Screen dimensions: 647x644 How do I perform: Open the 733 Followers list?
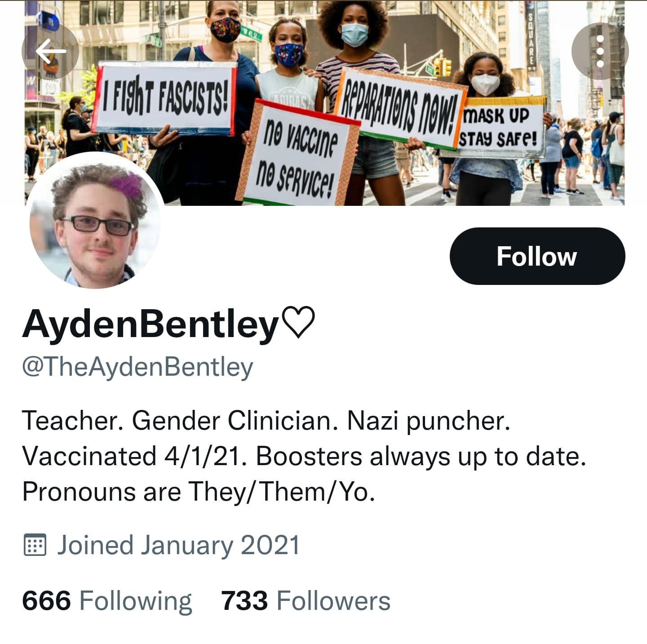[306, 601]
